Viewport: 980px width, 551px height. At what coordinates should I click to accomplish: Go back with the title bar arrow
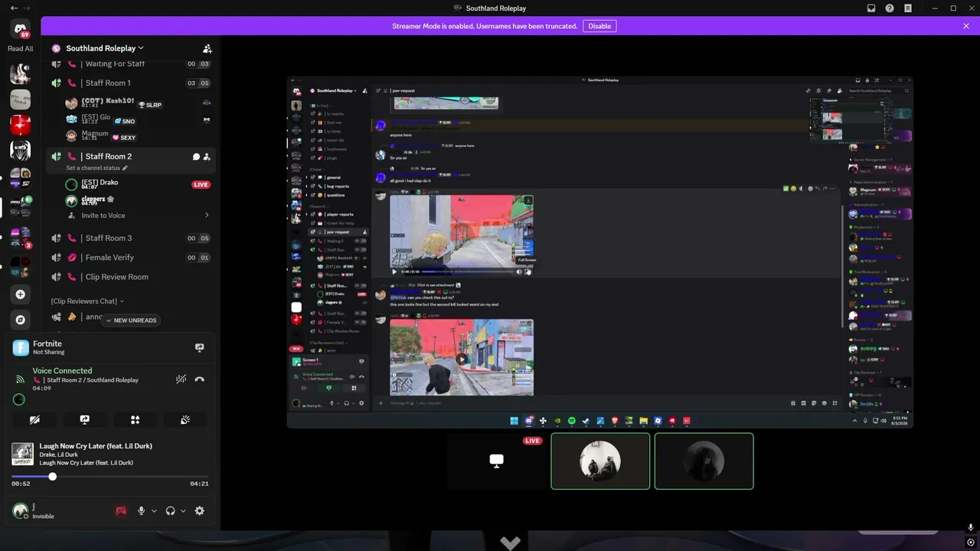click(14, 8)
